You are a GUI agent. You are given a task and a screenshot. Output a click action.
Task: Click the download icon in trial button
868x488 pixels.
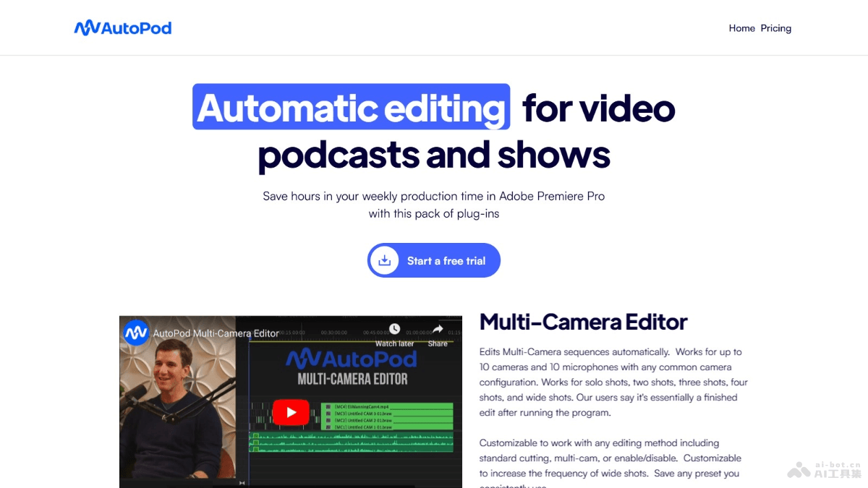click(x=385, y=260)
